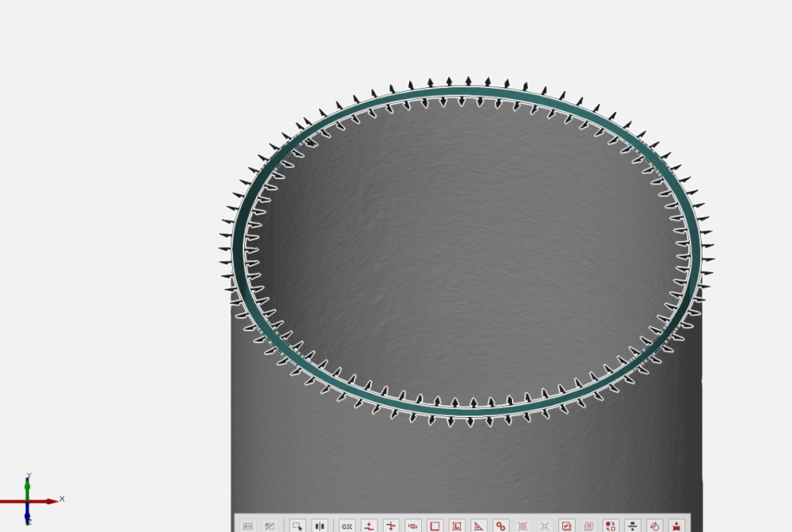Screen dimensions: 792x532
Task: Click the red grid pattern icon
Action: [523, 523]
